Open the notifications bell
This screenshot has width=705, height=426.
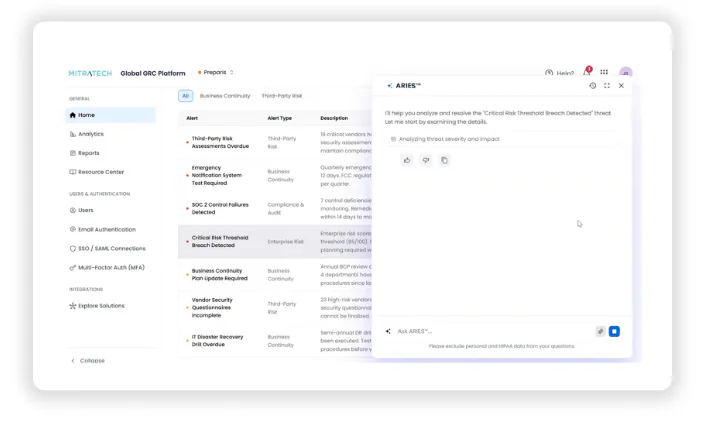pos(587,72)
